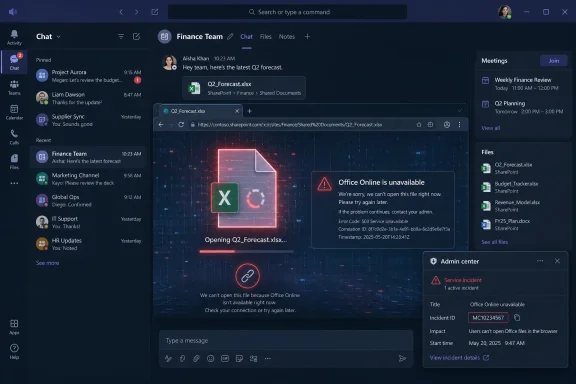The image size is (576, 384).
Task: Switch to the Files tab
Action: (265, 37)
